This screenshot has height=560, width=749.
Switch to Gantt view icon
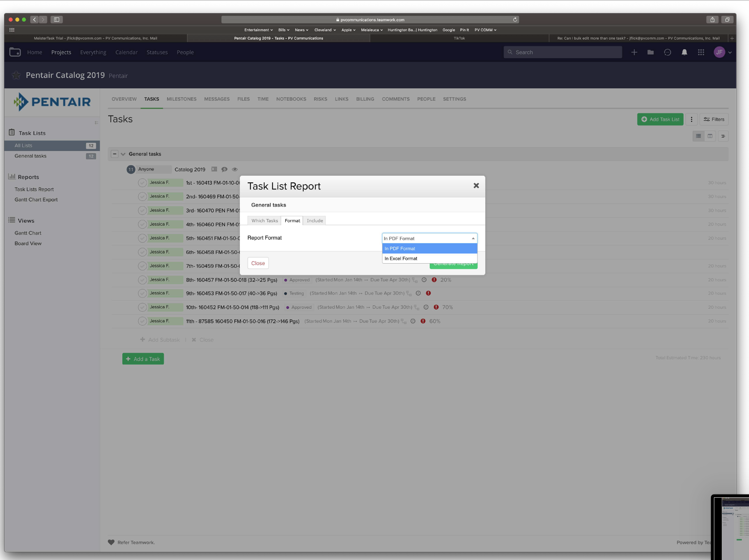[x=723, y=136]
